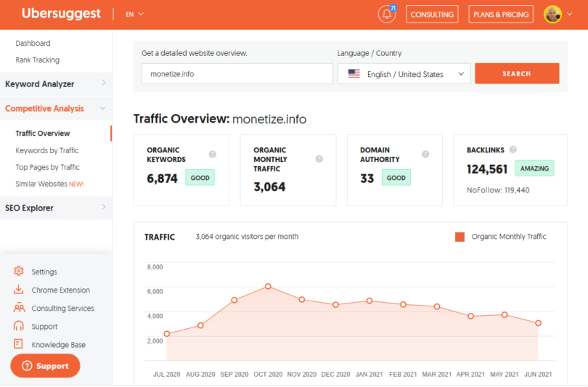Viewport: 588px width, 387px height.
Task: Open the Chrome Extension link
Action: pyautogui.click(x=61, y=290)
